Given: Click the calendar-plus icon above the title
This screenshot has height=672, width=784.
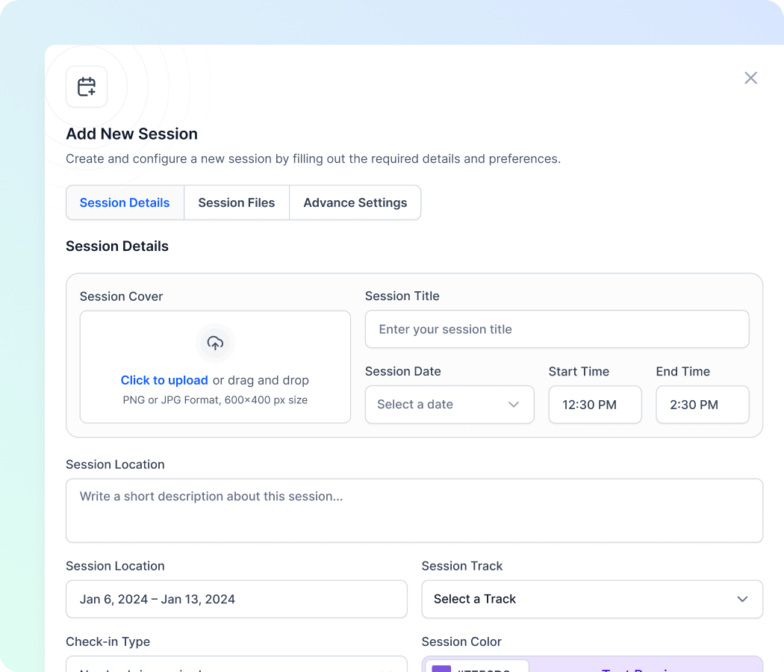Looking at the screenshot, I should pos(87,87).
